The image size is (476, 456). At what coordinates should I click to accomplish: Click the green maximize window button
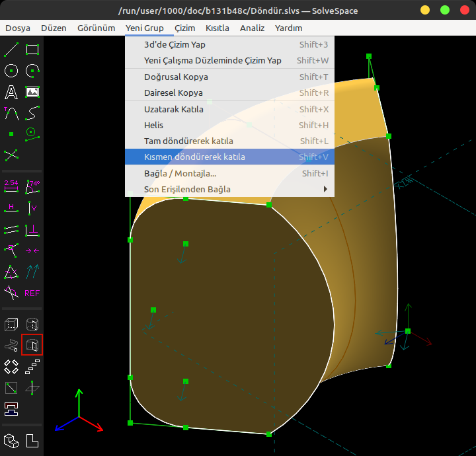click(x=445, y=10)
